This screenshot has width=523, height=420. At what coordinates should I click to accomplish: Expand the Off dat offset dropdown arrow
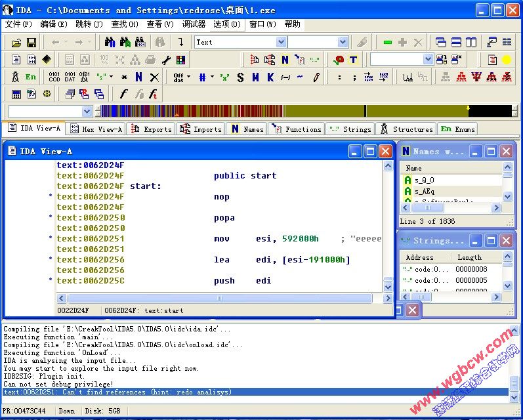[188, 77]
